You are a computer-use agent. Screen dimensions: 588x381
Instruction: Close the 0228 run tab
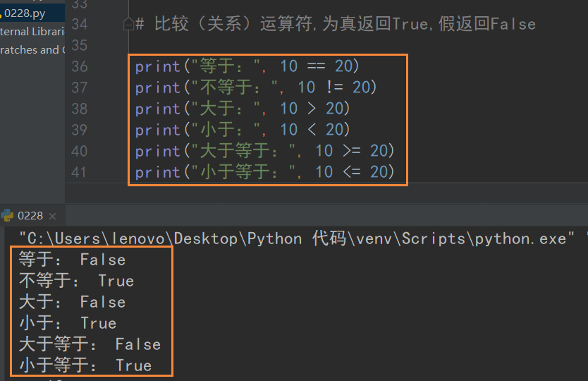click(52, 216)
